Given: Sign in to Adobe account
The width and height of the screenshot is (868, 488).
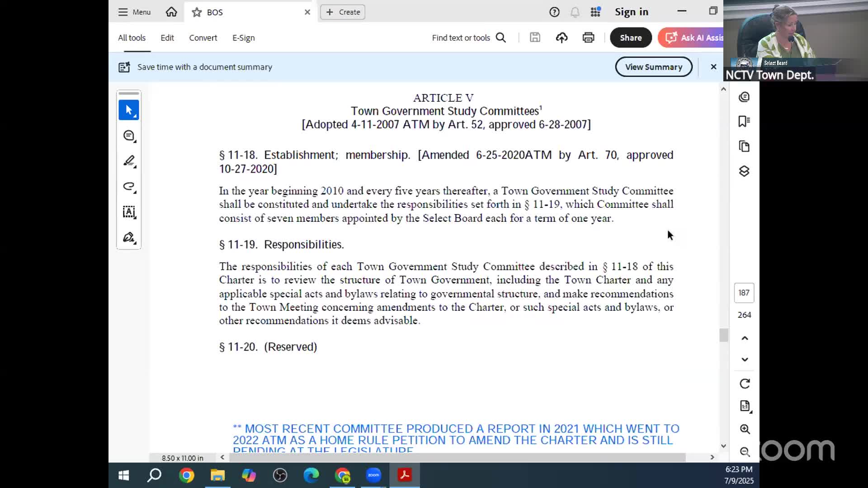Looking at the screenshot, I should 631,12.
